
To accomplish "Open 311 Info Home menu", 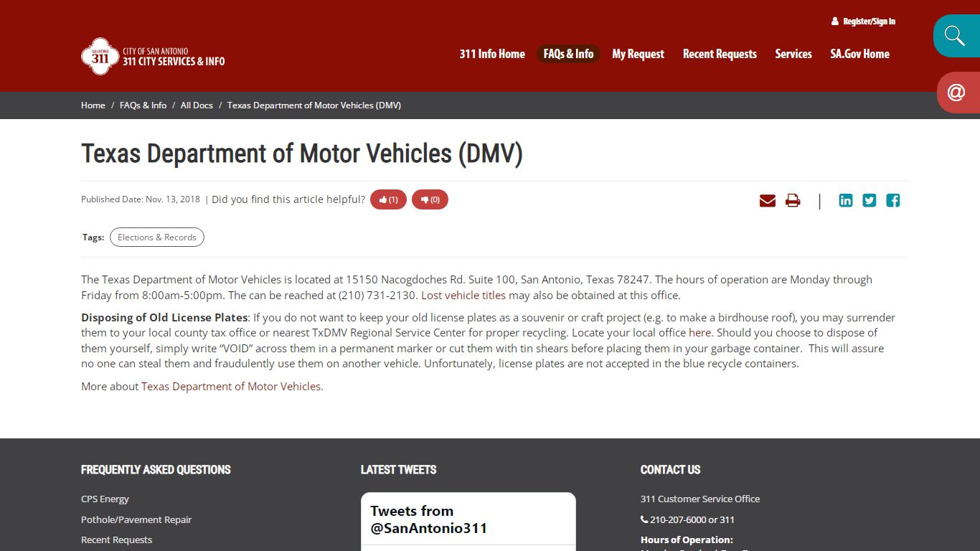I will pyautogui.click(x=492, y=54).
